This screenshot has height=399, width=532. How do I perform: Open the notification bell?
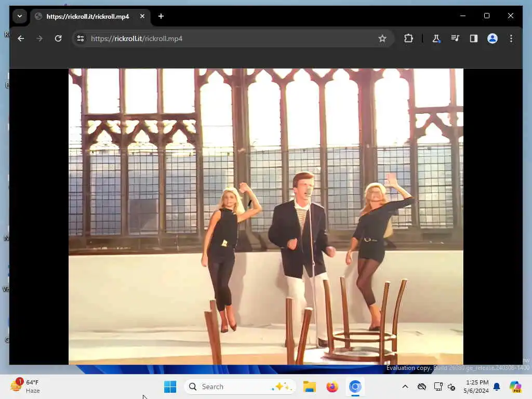497,387
